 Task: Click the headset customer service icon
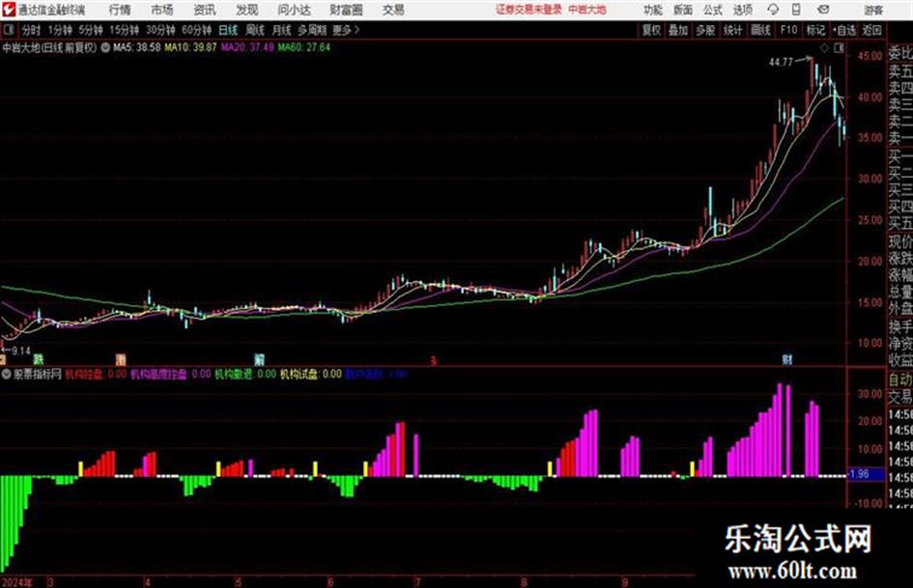(773, 10)
